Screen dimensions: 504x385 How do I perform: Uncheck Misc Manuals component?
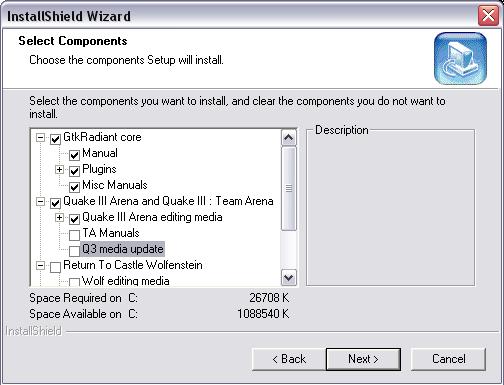74,187
